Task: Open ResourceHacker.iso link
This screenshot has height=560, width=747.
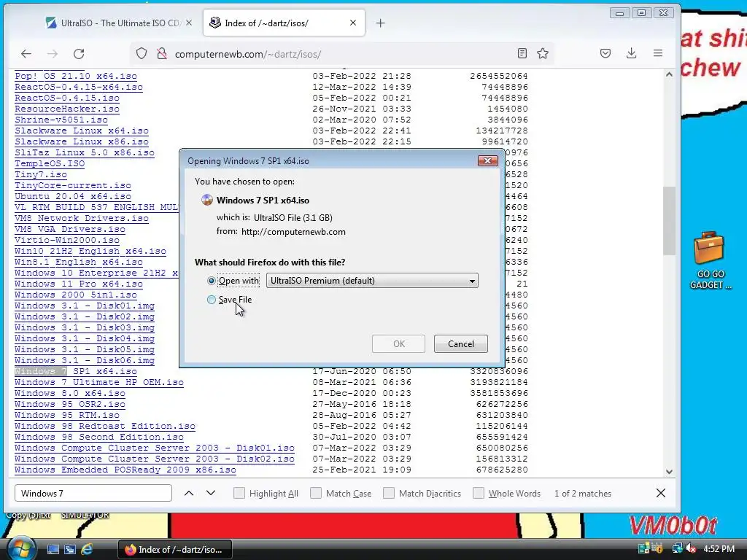Action: 67,109
